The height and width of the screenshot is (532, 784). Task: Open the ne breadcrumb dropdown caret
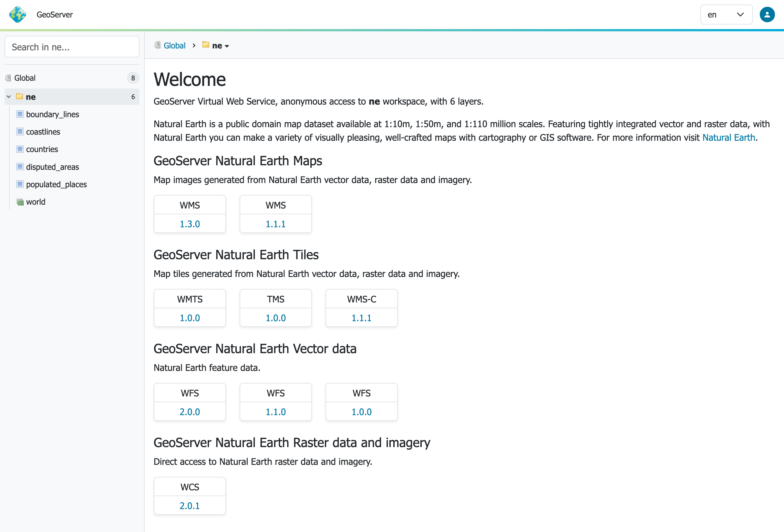[x=227, y=46]
